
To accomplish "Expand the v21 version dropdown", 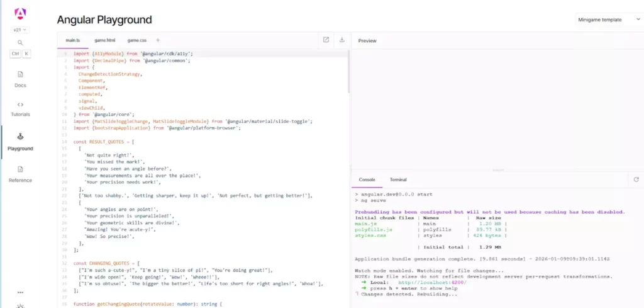I will 20,30.
